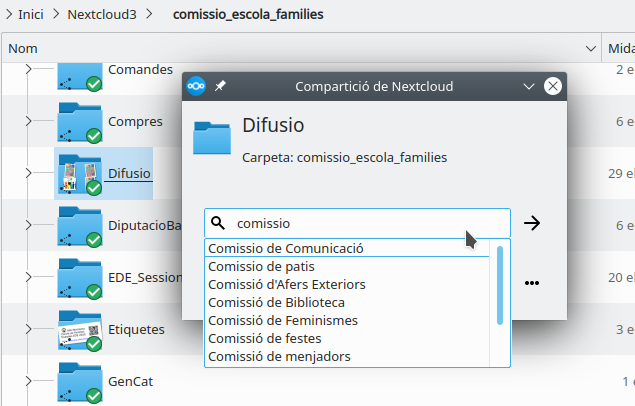The image size is (635, 406).
Task: Expand the Etiquetes folder tree arrow
Action: click(x=29, y=329)
